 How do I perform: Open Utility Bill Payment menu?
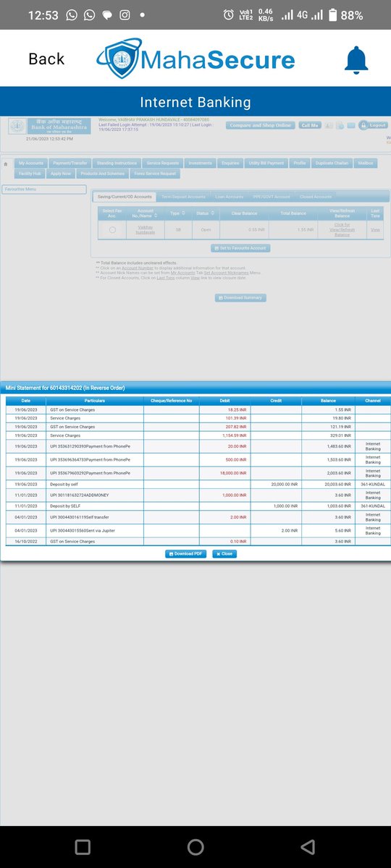[266, 163]
